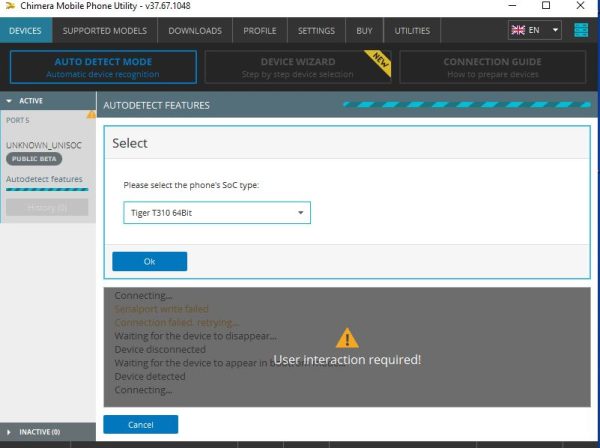Click the 'Connection failed, retrying...' log line

[x=176, y=323]
